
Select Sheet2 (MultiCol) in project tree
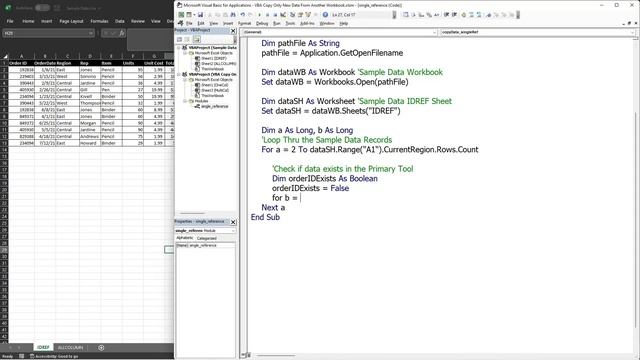[x=215, y=90]
